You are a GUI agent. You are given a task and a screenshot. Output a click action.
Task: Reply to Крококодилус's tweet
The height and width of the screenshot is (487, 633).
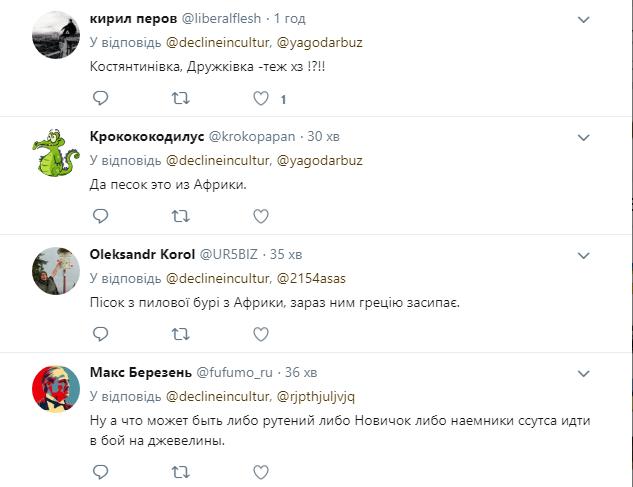100,215
